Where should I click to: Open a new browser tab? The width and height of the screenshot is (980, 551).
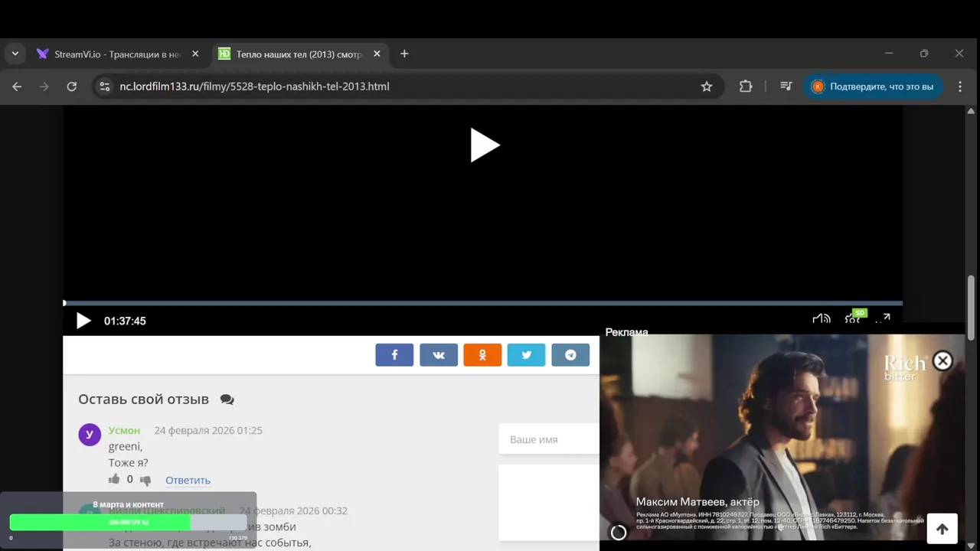tap(404, 54)
